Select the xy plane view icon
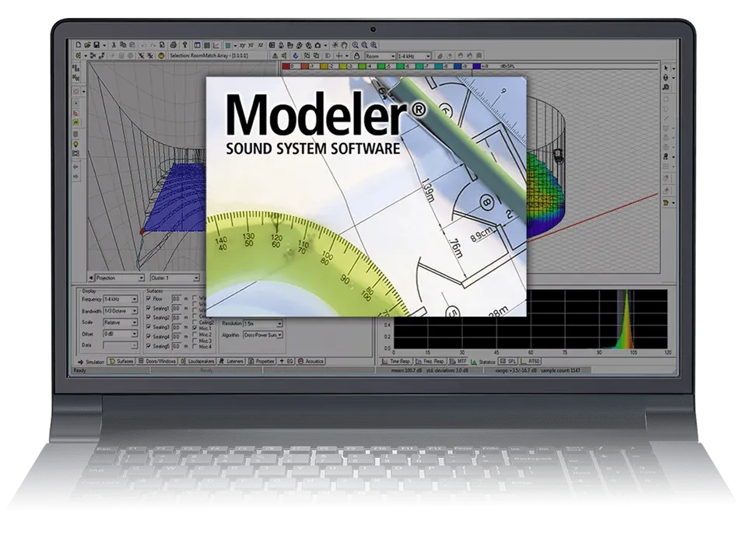 [243, 45]
